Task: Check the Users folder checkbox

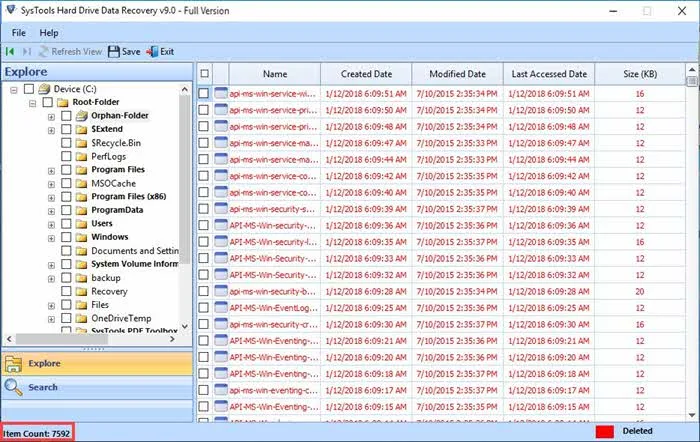Action: click(66, 224)
